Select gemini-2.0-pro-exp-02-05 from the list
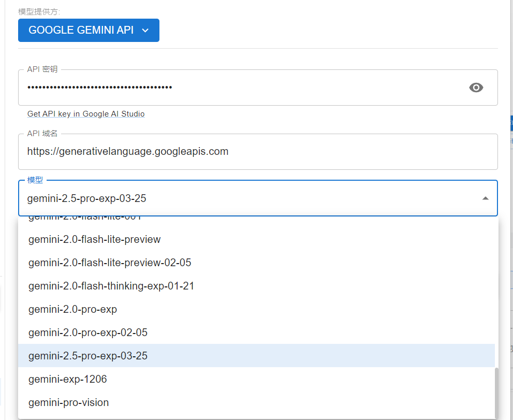This screenshot has width=513, height=420. 256,332
